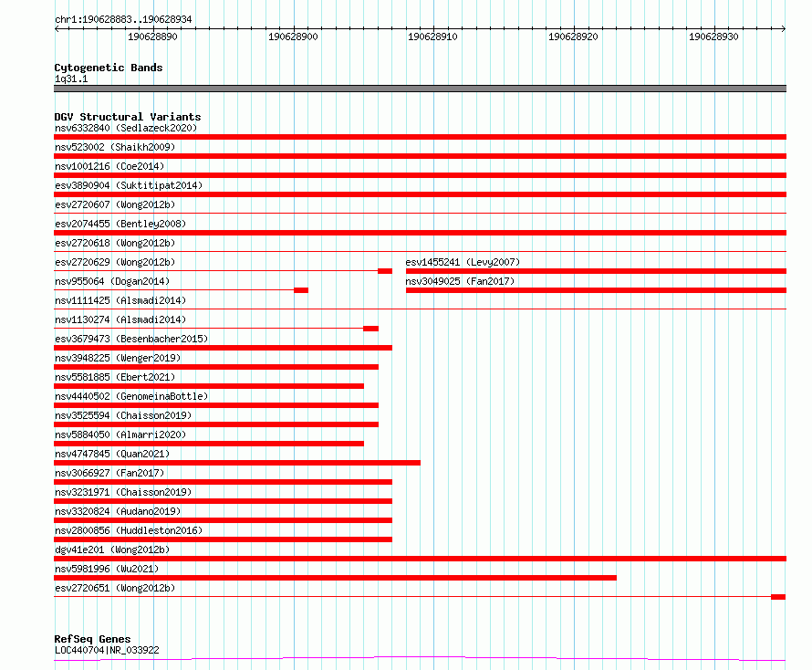Click ruler position 190628900
Viewport: 812px width, 670px height.
tap(293, 37)
